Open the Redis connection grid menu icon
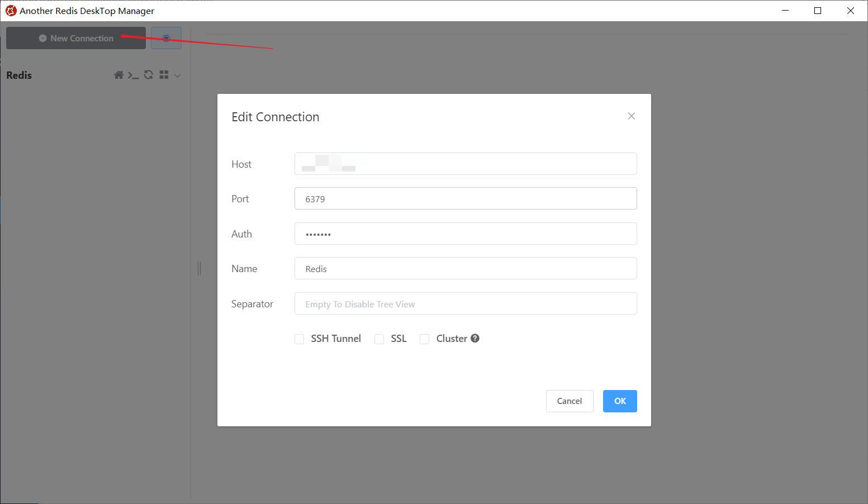 click(164, 75)
